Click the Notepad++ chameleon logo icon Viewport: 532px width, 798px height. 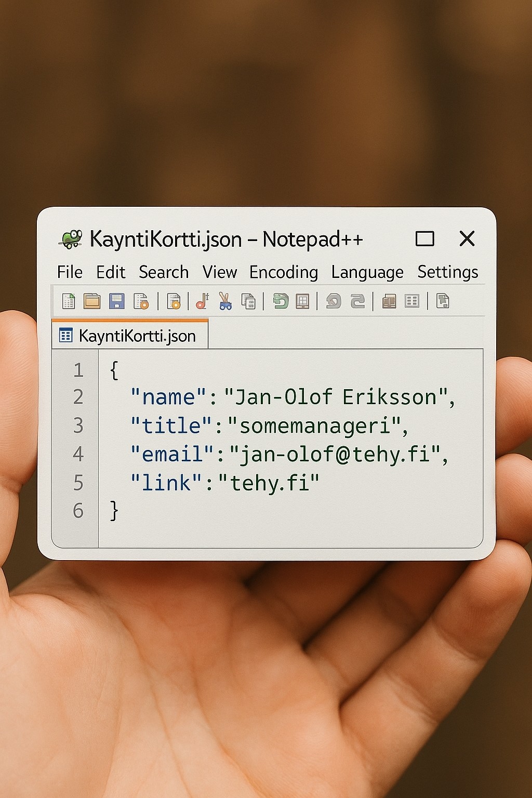[71, 239]
